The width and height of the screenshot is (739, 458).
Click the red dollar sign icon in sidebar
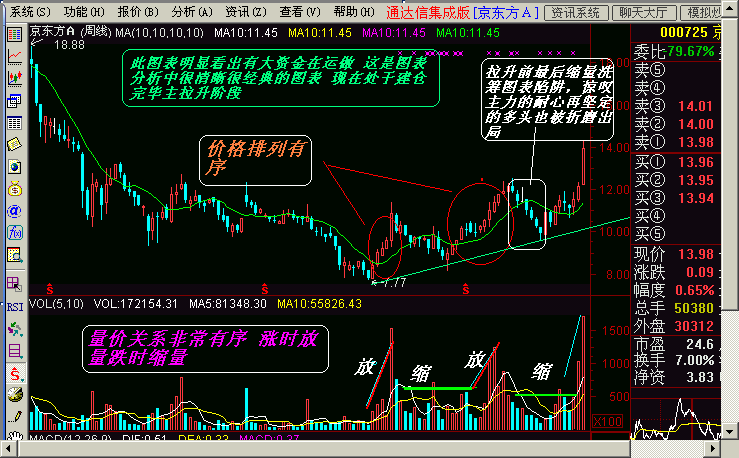click(x=14, y=373)
